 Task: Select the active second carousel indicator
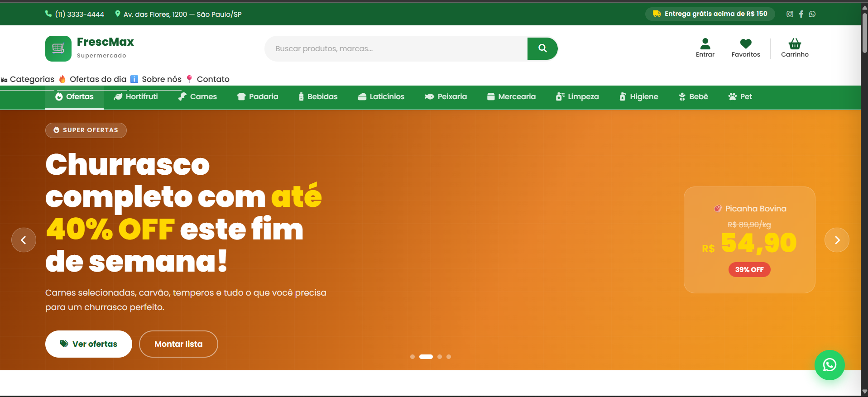426,357
